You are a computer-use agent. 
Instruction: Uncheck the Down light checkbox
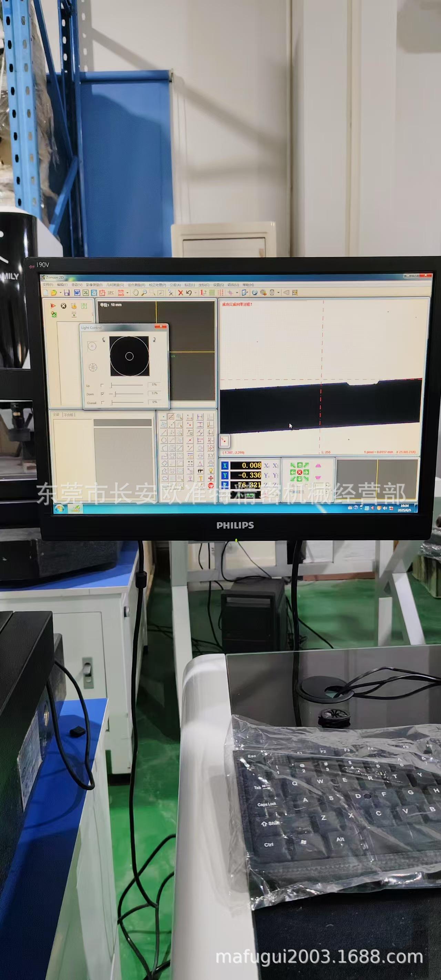coord(102,394)
